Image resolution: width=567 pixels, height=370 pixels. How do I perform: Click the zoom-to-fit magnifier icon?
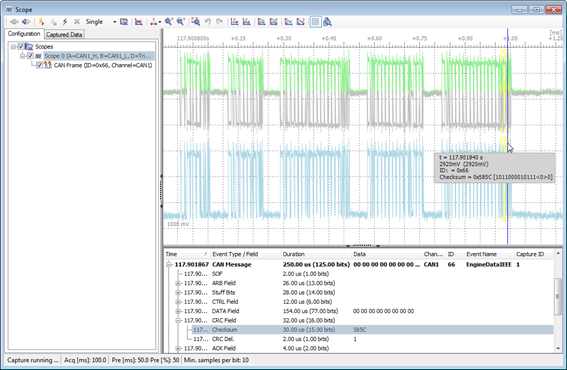pyautogui.click(x=196, y=22)
